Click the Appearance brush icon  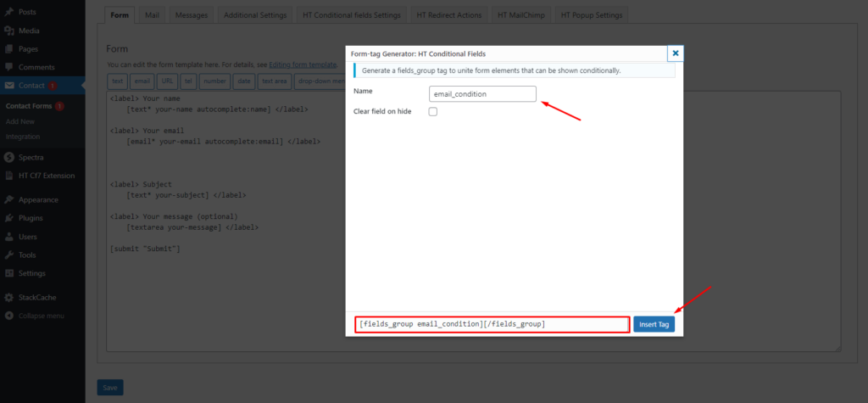[x=9, y=200]
